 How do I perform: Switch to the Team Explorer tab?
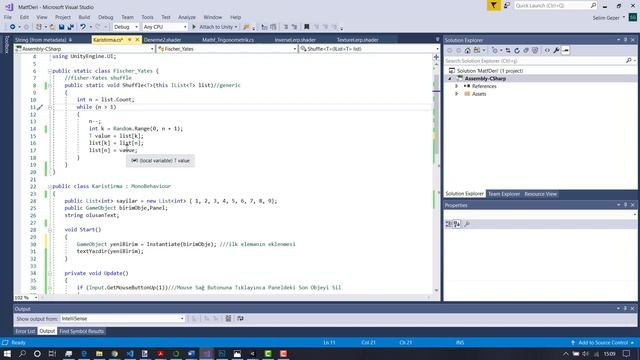(504, 194)
